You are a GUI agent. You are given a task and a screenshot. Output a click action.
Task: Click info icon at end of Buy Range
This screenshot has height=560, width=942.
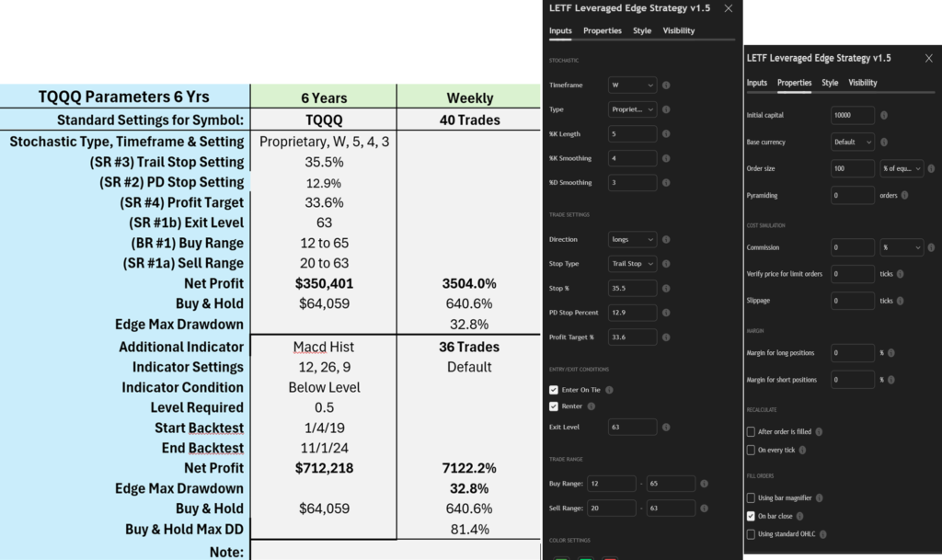point(704,484)
